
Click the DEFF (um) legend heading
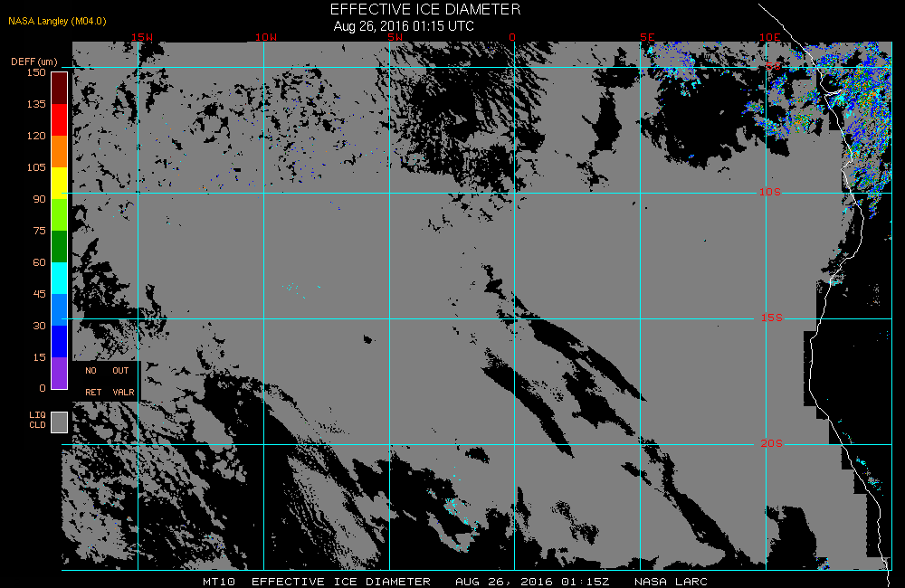[34, 62]
